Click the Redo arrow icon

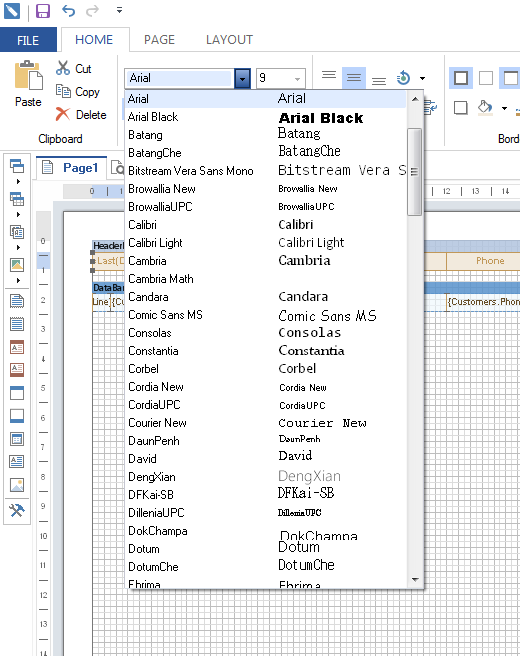[x=92, y=10]
